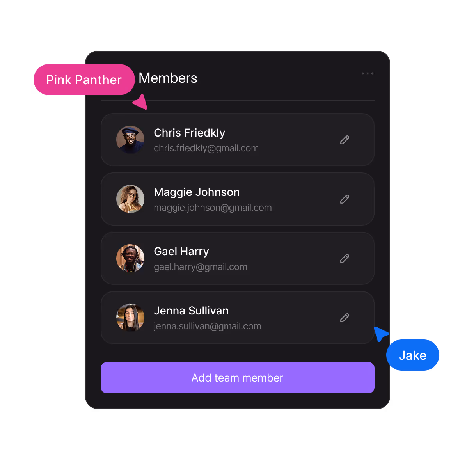Click the gael.harry@gmail.com email
Image resolution: width=476 pixels, height=476 pixels.
pyautogui.click(x=201, y=267)
